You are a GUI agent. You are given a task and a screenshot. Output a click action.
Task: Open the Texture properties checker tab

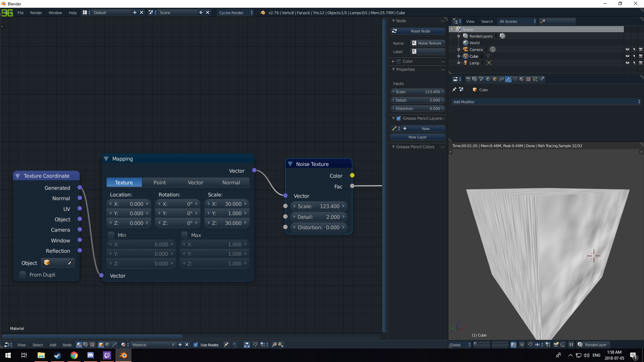click(528, 79)
